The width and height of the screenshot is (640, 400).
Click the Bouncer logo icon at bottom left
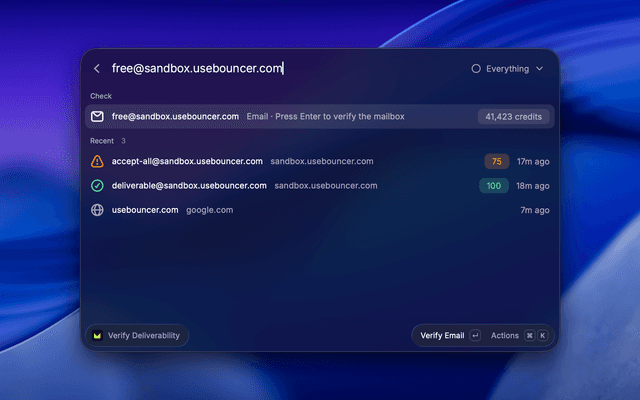[97, 336]
